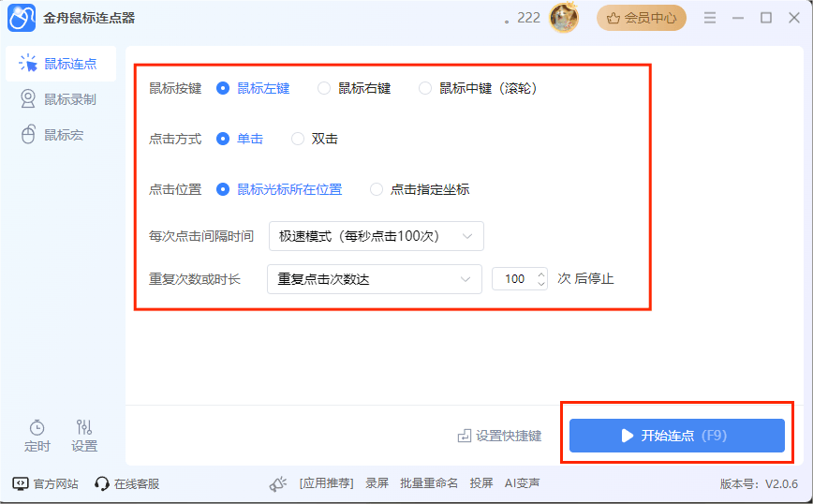Click the megaphone announcement icon
The height and width of the screenshot is (504, 813).
point(278,483)
